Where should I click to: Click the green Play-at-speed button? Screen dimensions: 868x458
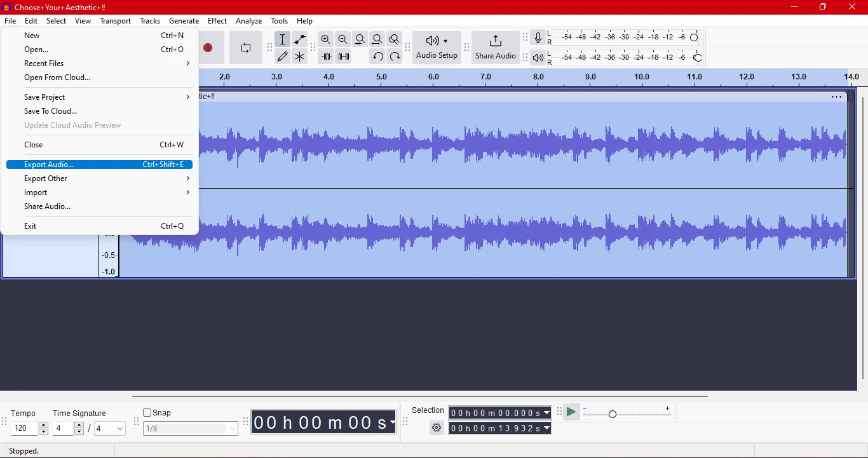(571, 412)
